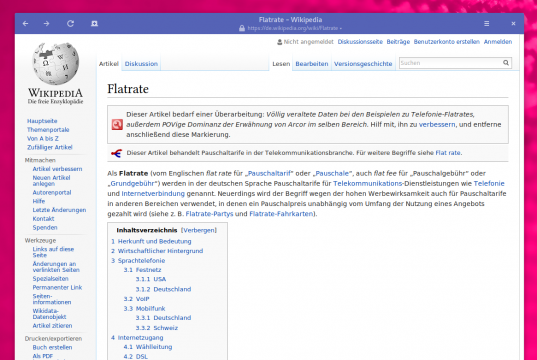
Task: Open Spezialseiten link
Action: coord(50,278)
